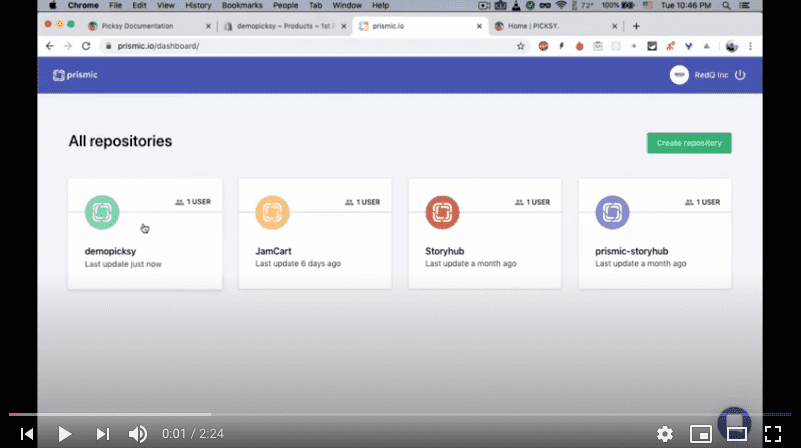Screen dimensions: 801x448
Task: Seek on the video progress bar
Action: pyautogui.click(x=400, y=414)
